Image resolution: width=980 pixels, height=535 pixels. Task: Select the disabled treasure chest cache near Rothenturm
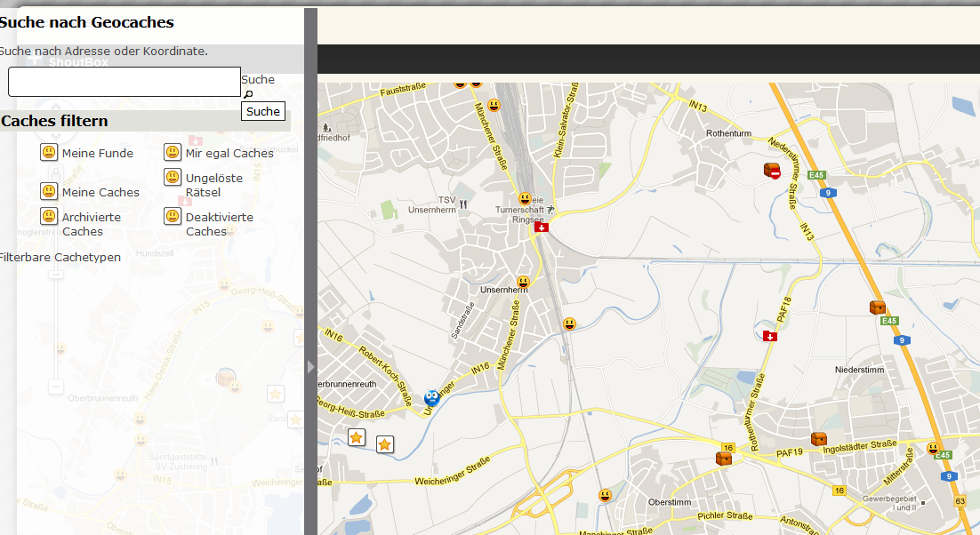pyautogui.click(x=772, y=170)
